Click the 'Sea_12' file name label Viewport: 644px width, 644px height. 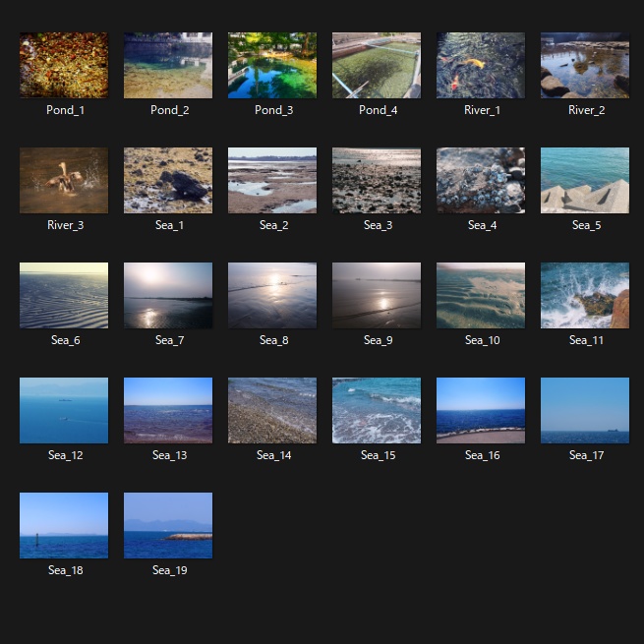pos(65,455)
